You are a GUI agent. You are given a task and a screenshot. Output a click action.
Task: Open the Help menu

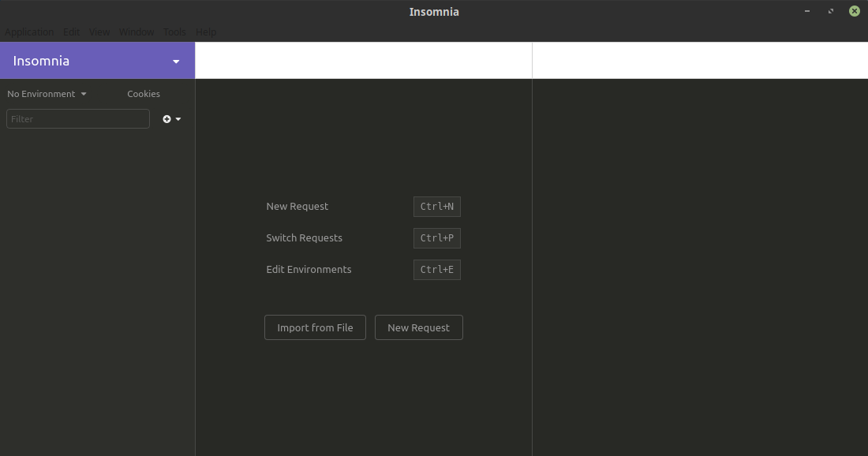[x=205, y=32]
